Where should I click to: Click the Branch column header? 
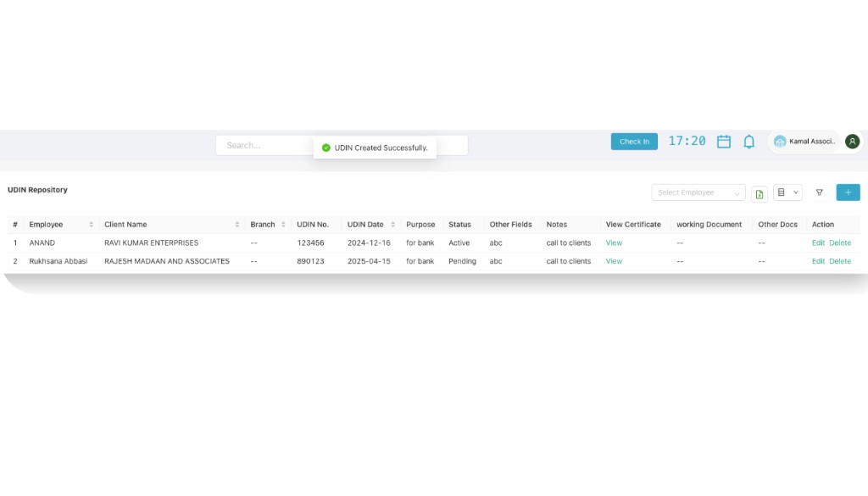[x=262, y=225]
